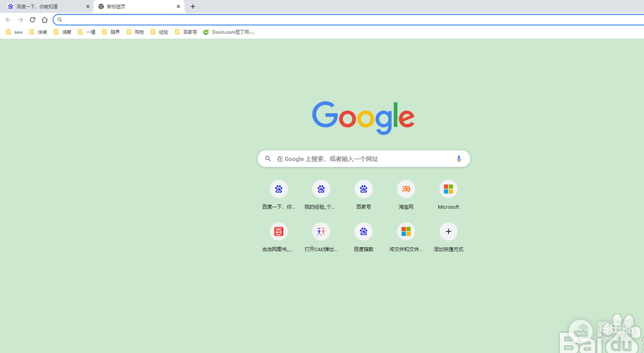The height and width of the screenshot is (353, 644).
Task: Open the Microsoft shortcut tile
Action: click(449, 195)
